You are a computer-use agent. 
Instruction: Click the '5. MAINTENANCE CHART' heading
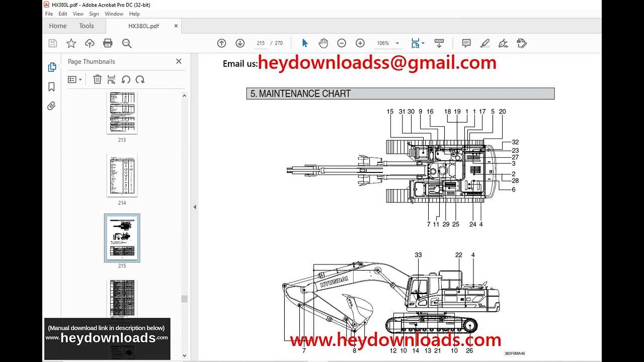300,94
